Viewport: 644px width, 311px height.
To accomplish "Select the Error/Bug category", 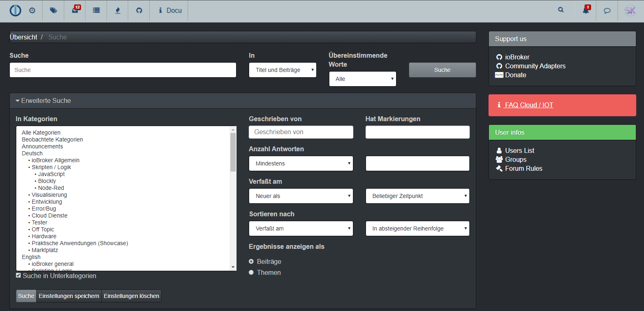I will 44,209.
